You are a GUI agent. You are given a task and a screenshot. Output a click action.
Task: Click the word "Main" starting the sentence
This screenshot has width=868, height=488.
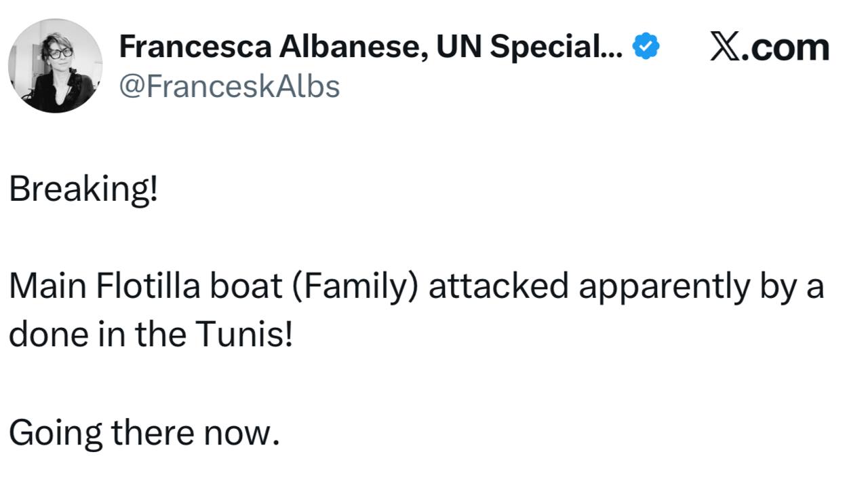(x=48, y=286)
